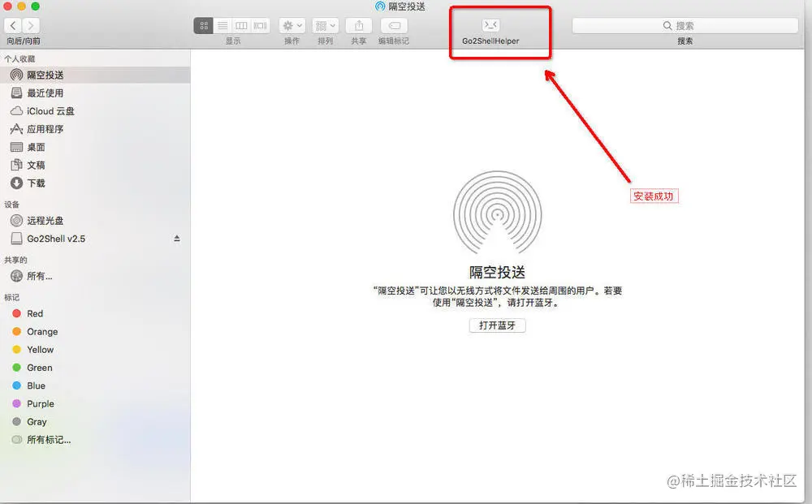Switch to icon view
The width and height of the screenshot is (812, 504).
coord(204,25)
